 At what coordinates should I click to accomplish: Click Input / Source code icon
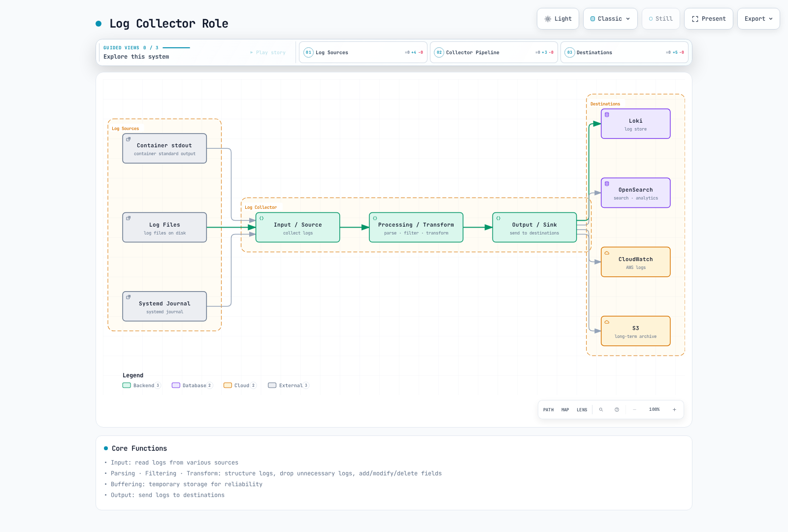[262, 218]
